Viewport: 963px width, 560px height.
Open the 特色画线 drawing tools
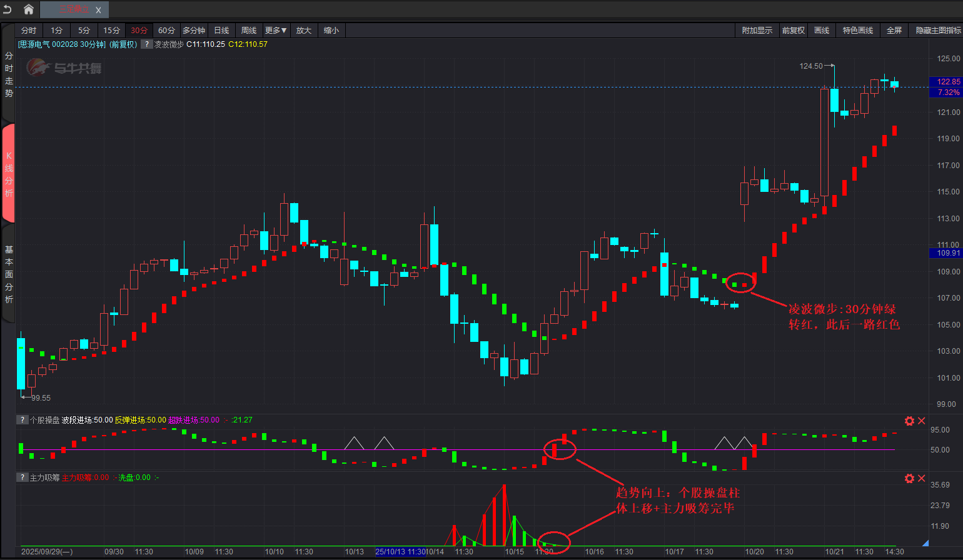coord(857,31)
